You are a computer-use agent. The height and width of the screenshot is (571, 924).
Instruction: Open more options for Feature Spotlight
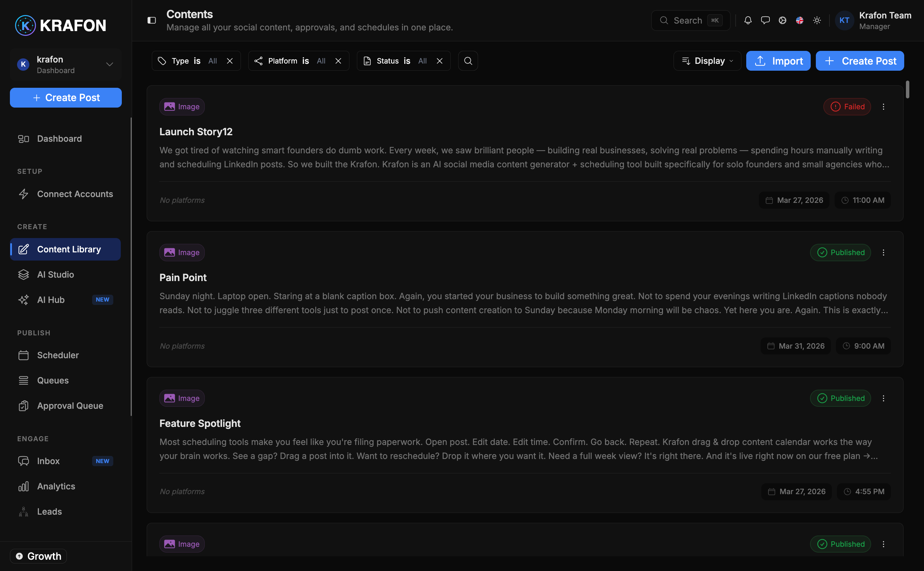[x=883, y=399]
